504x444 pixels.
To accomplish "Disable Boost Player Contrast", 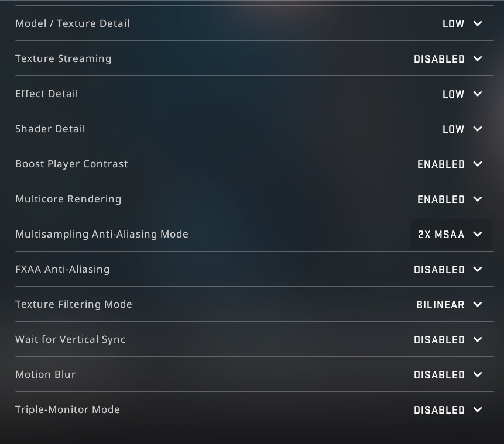I will (x=441, y=164).
